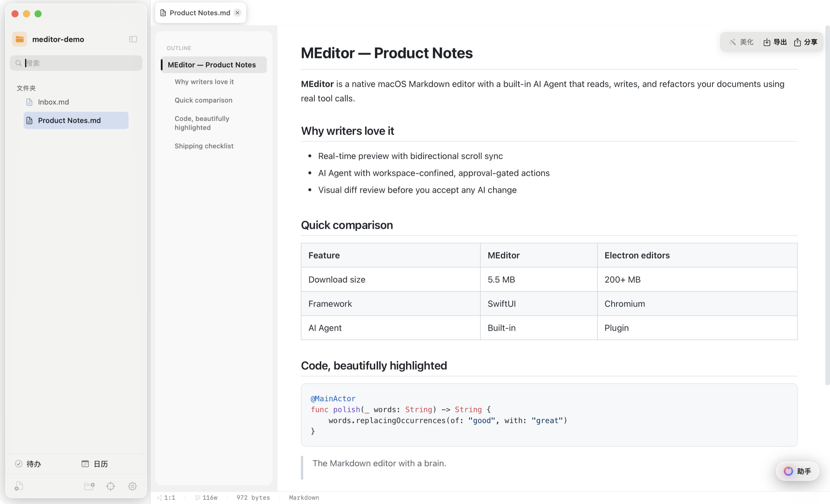Jump to outline item Code, beautifully highlighted

click(202, 123)
